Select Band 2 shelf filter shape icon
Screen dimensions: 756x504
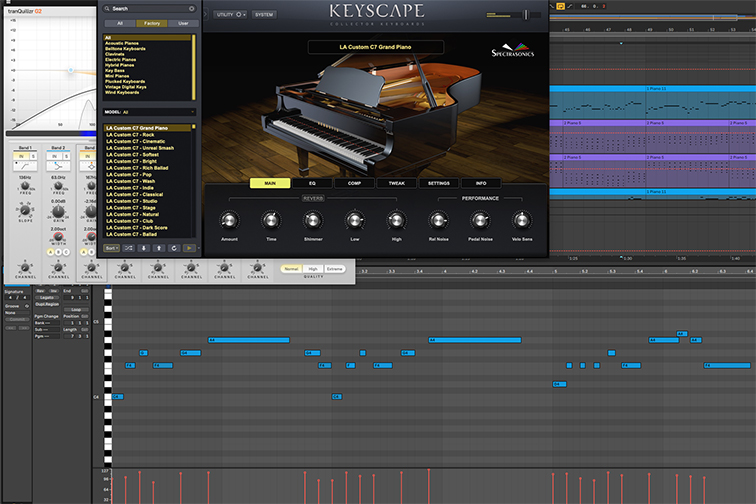click(x=58, y=166)
